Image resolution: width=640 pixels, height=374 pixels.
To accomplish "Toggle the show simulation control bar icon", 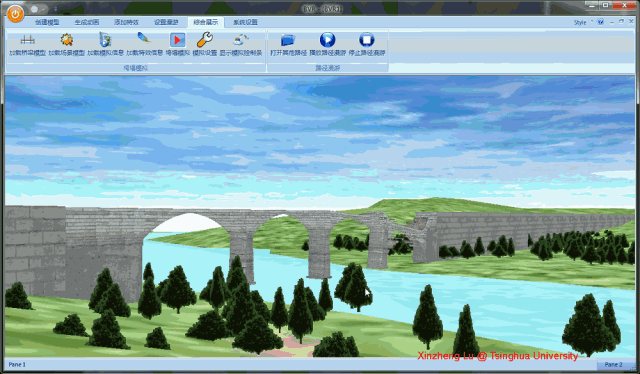I will [240, 40].
